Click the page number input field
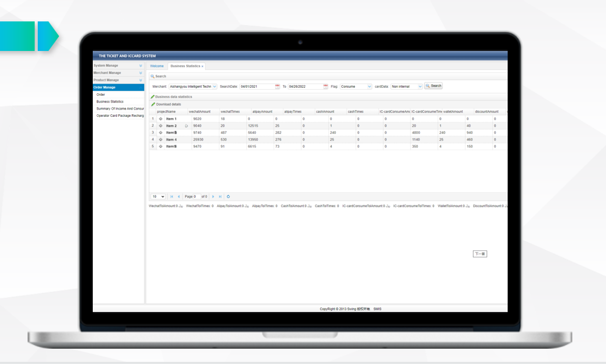606x364 pixels. point(196,197)
